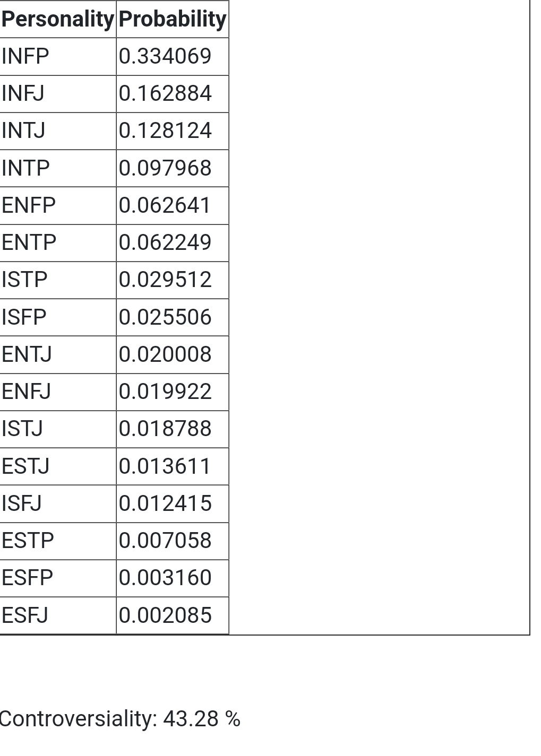The height and width of the screenshot is (756, 541).
Task: Select the ESTJ row label
Action: pyautogui.click(x=57, y=466)
